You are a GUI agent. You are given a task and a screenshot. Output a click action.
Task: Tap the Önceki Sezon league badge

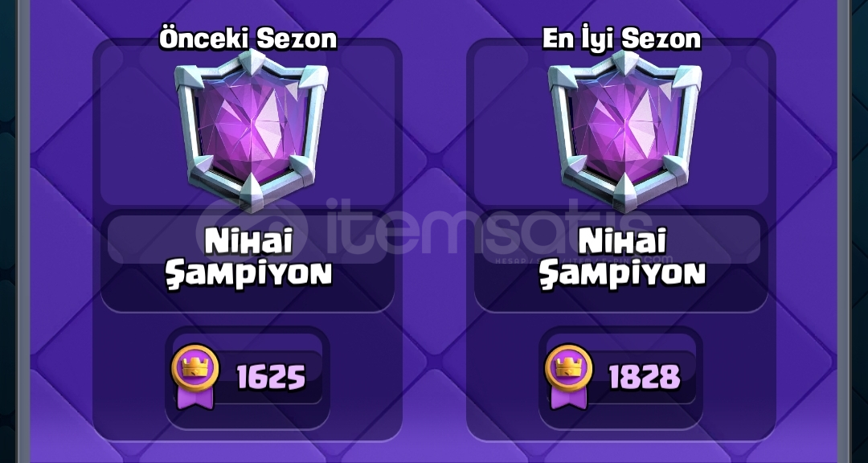click(x=252, y=130)
